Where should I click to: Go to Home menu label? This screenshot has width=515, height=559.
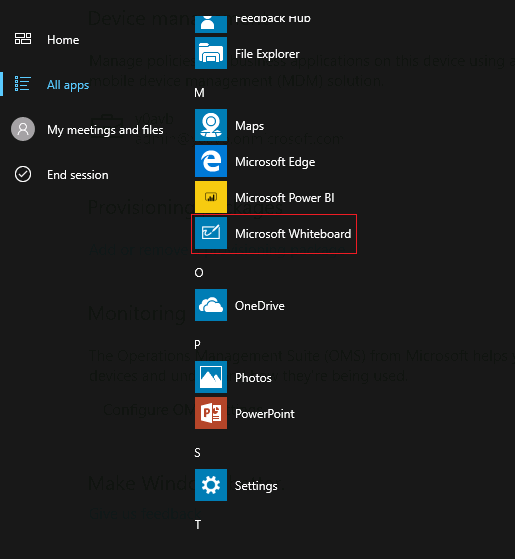[x=63, y=40]
